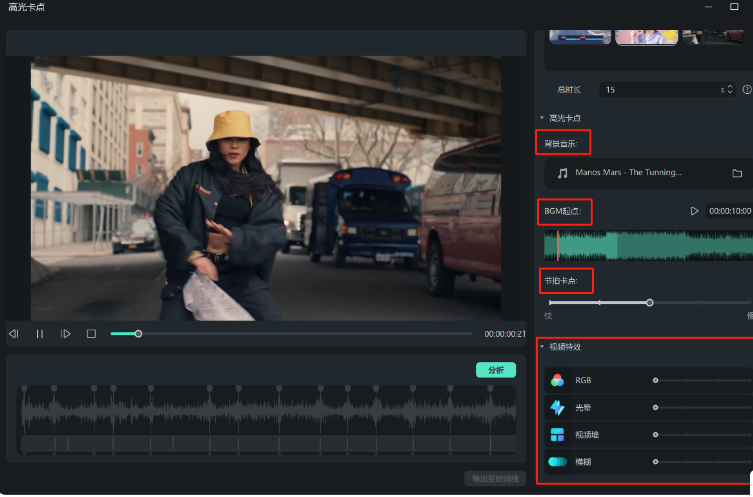The height and width of the screenshot is (497, 753).
Task: Click the beat sync speed slider handle
Action: click(649, 302)
